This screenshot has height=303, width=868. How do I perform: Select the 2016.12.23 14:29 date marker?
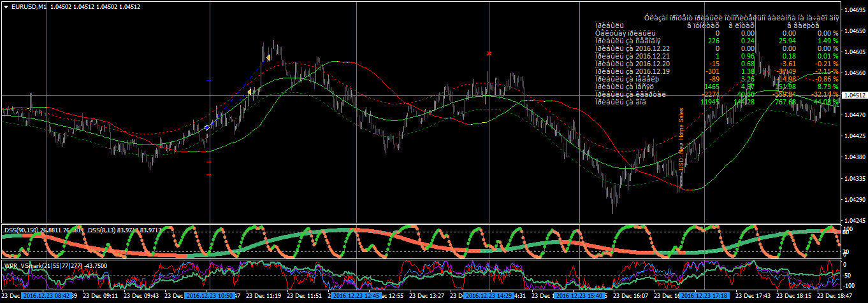click(x=489, y=296)
